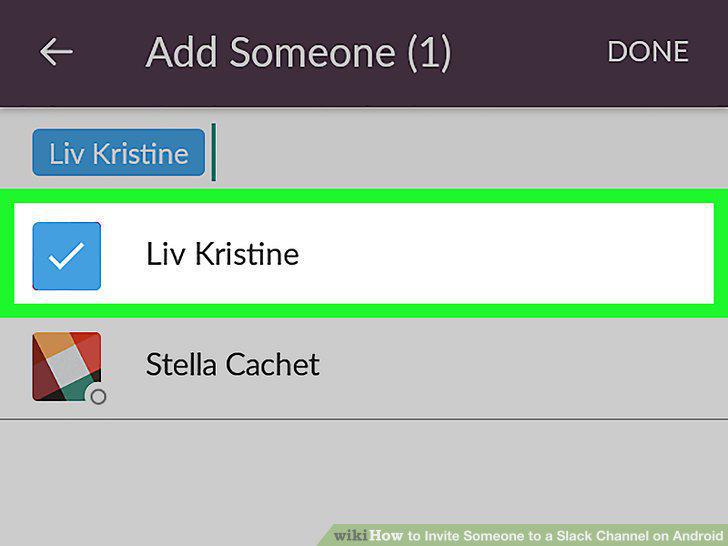Image resolution: width=728 pixels, height=546 pixels.
Task: Open the How to Invite Someone watermark text
Action: point(546,535)
